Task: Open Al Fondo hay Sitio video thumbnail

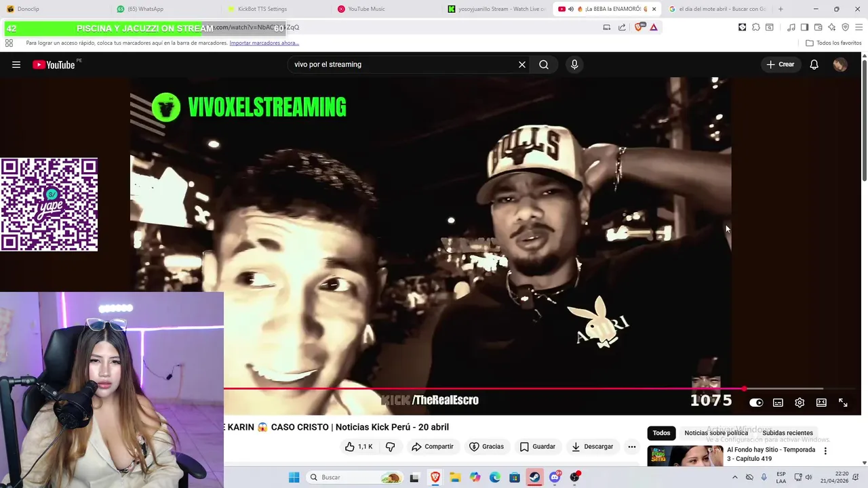Action: point(685,456)
